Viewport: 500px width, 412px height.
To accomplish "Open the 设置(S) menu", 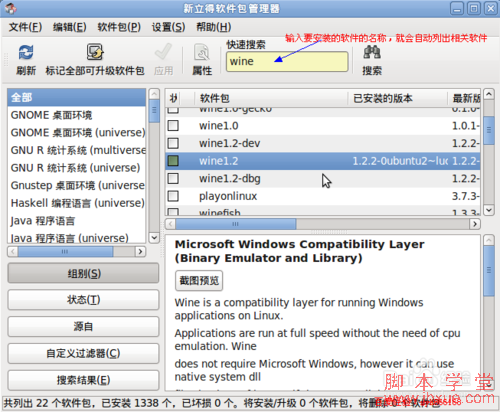I will (x=168, y=27).
